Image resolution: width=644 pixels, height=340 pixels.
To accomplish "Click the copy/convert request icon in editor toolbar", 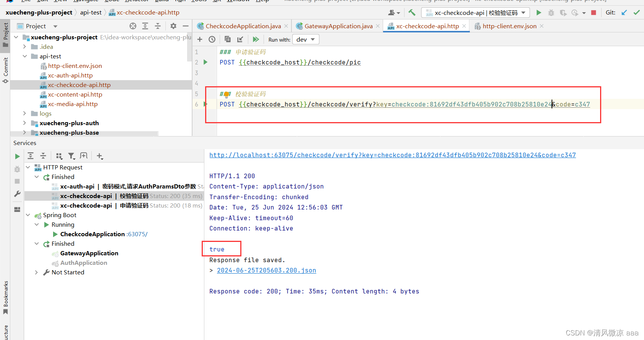I will pos(228,39).
